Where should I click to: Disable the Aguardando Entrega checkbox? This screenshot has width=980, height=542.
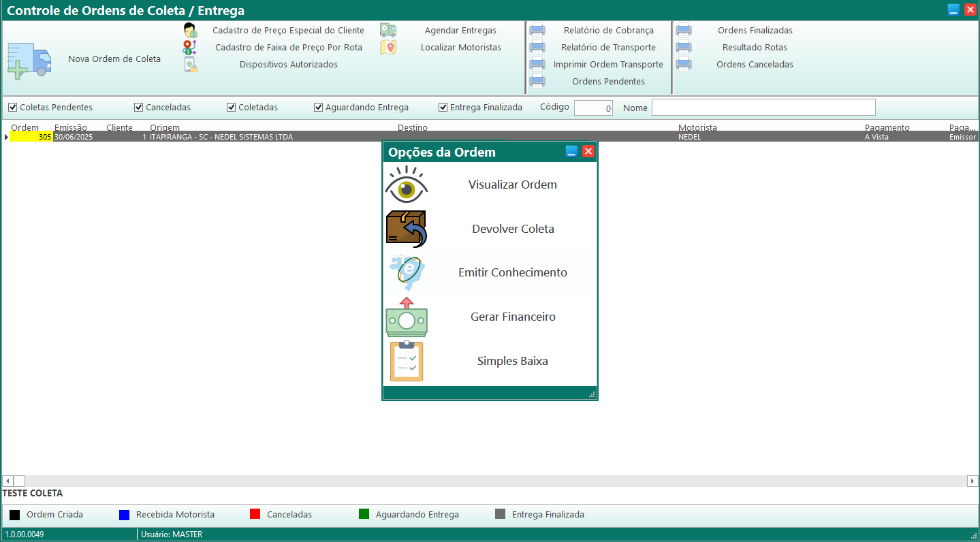click(x=318, y=108)
